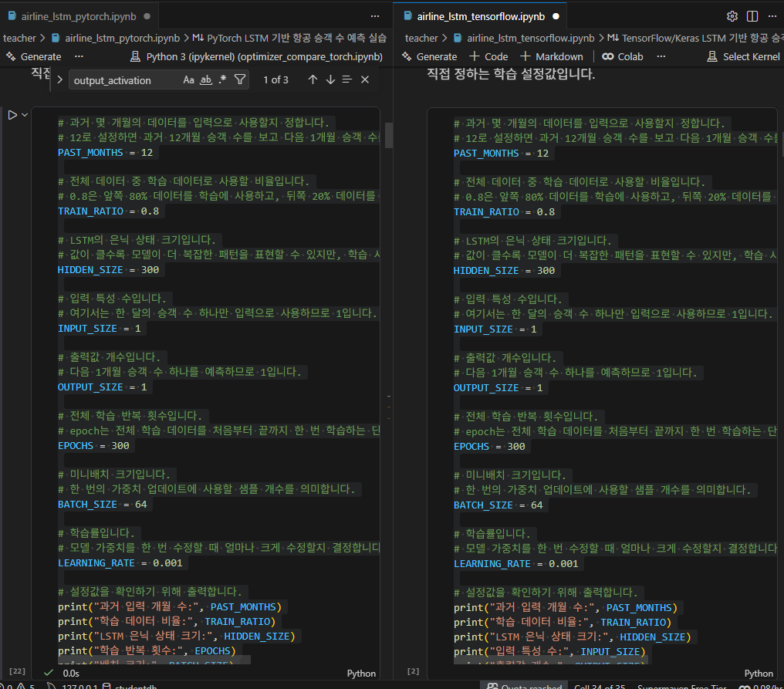
Task: Click PAST_MONTHS = 12 line in TensorFlow cell
Action: (501, 154)
